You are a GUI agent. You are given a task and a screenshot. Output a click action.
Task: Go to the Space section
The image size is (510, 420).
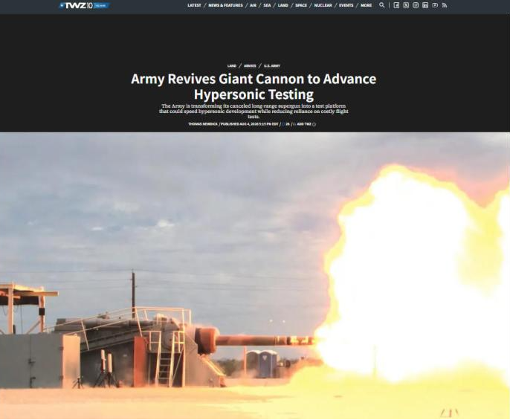click(x=301, y=5)
